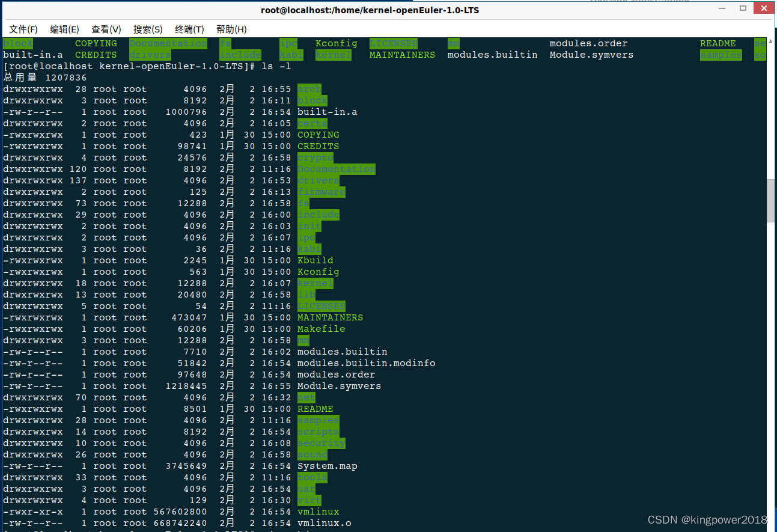The width and height of the screenshot is (777, 532).
Task: Click the firmware directory name
Action: click(321, 192)
